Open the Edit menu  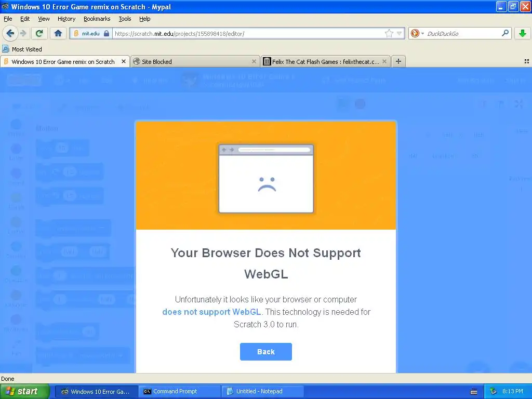point(25,19)
